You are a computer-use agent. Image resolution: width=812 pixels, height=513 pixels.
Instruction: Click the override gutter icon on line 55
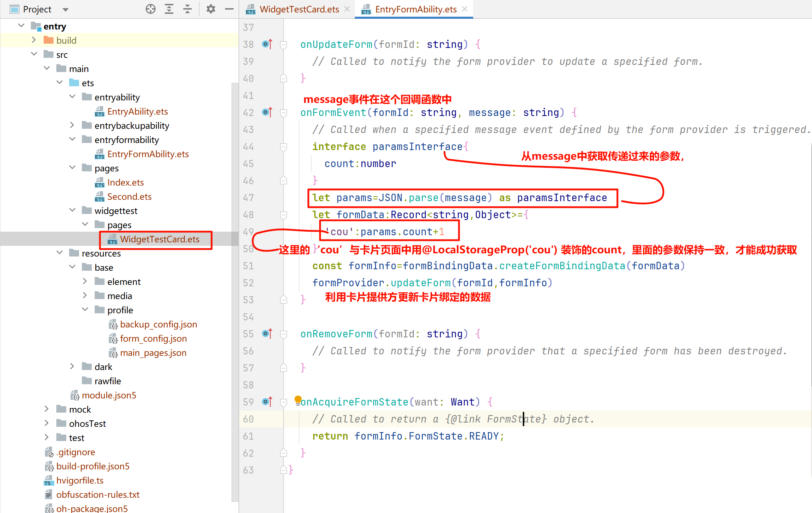267,334
